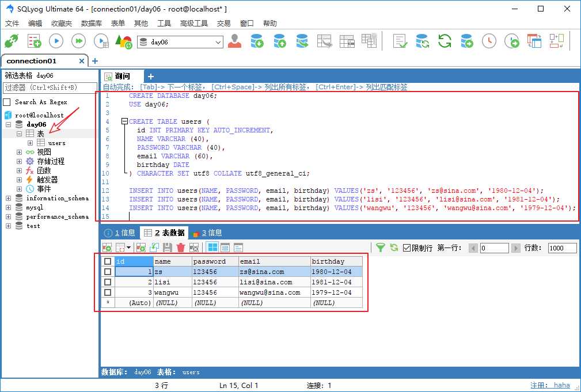Execute all queries with double-arrow icon
This screenshot has width=581, height=392.
coord(78,41)
